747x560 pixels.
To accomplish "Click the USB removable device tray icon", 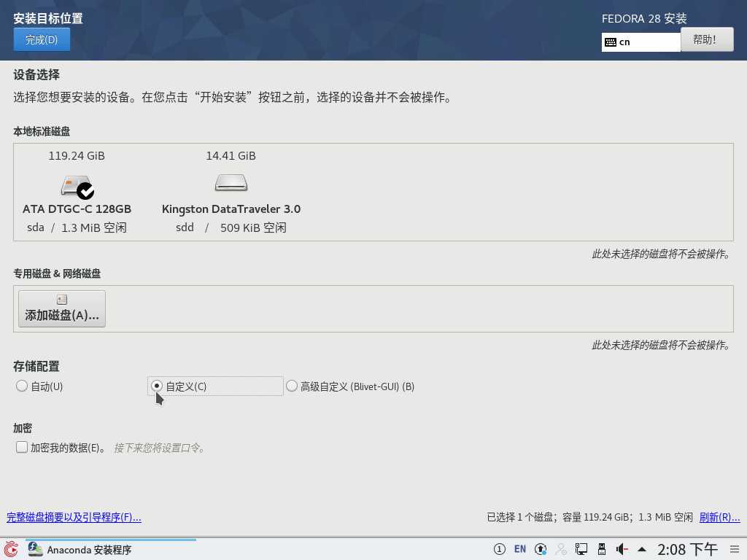I will coord(602,550).
